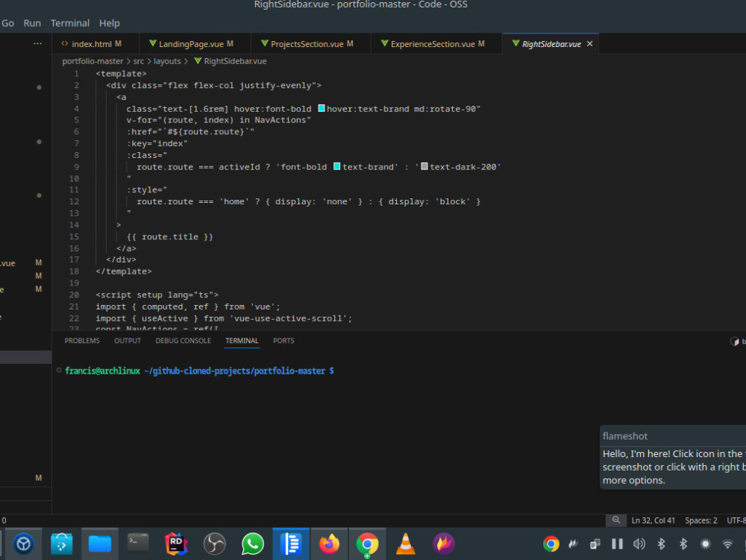The height and width of the screenshot is (560, 746).
Task: Open OBS Studio from the taskbar
Action: pos(214,544)
